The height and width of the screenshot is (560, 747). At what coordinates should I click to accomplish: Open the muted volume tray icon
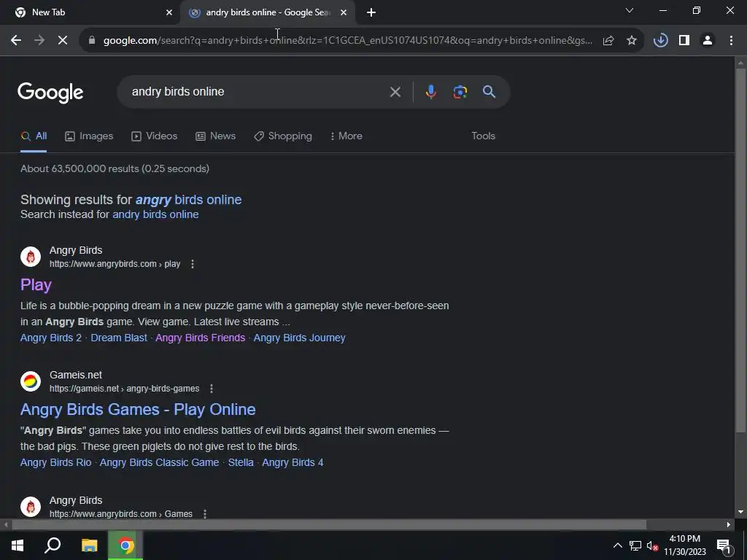point(652,545)
